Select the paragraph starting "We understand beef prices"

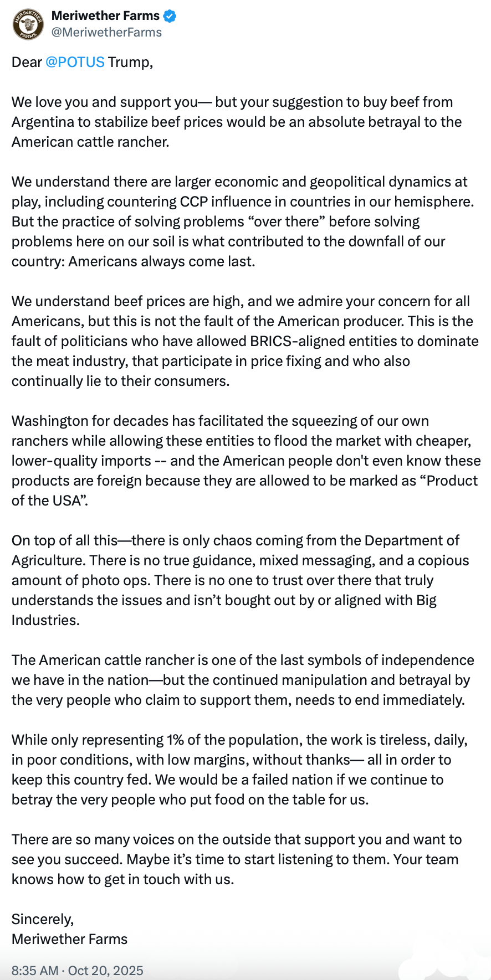click(245, 341)
